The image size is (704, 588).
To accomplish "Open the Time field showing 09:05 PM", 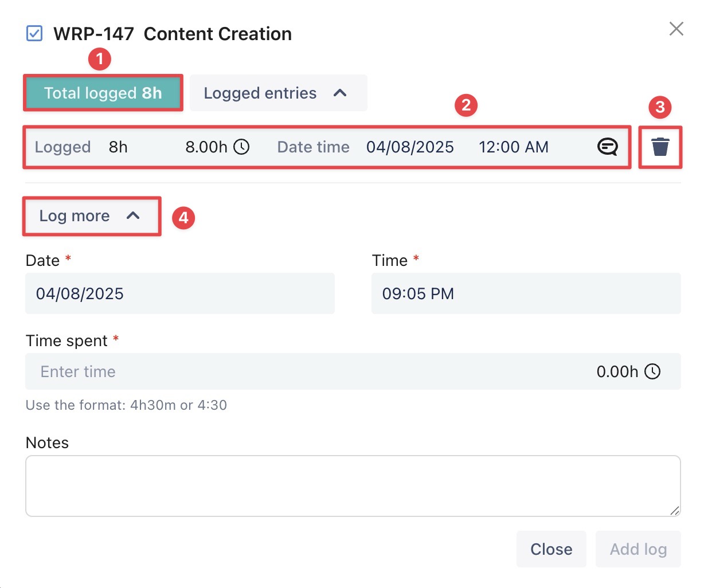I will click(525, 293).
